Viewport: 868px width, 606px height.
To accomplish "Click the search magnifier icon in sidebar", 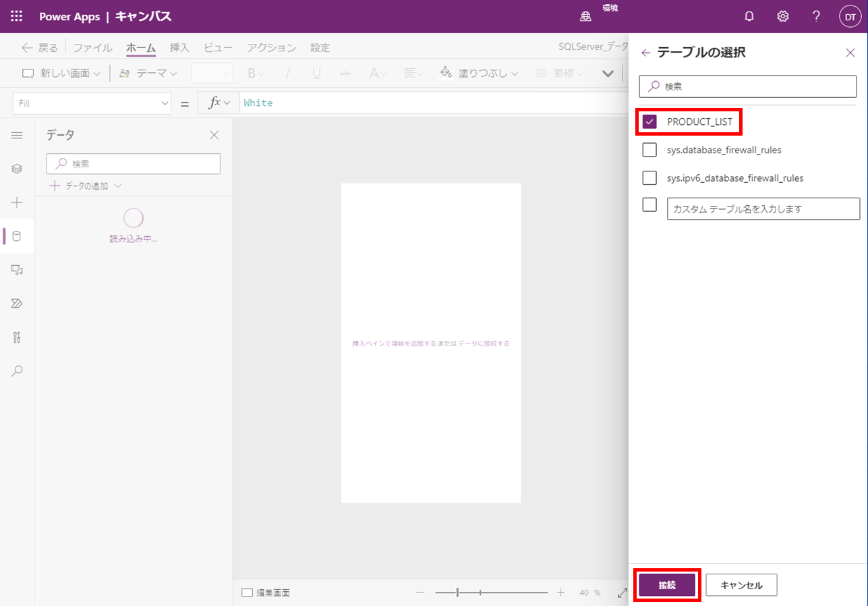I will (x=17, y=370).
